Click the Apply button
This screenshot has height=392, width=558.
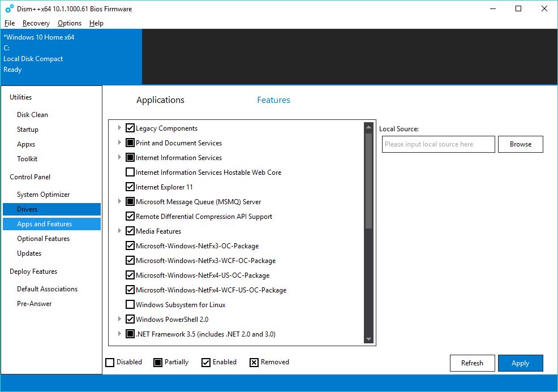coord(520,363)
